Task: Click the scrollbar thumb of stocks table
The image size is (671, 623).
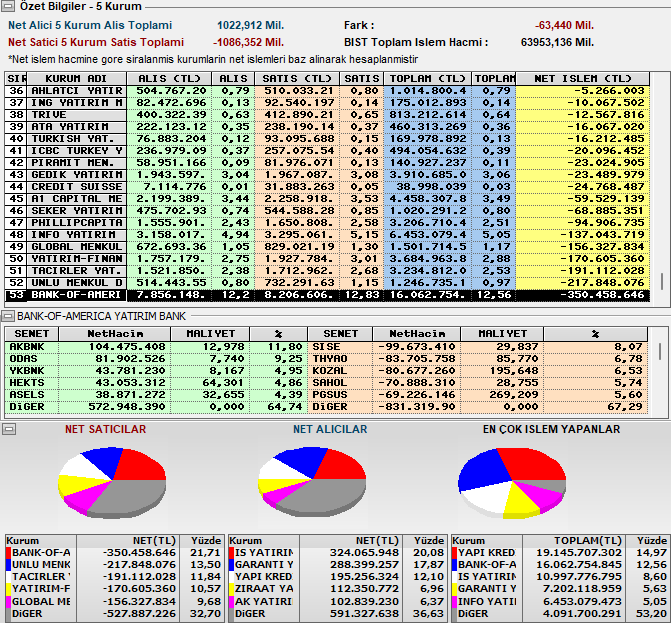Action: click(x=660, y=351)
